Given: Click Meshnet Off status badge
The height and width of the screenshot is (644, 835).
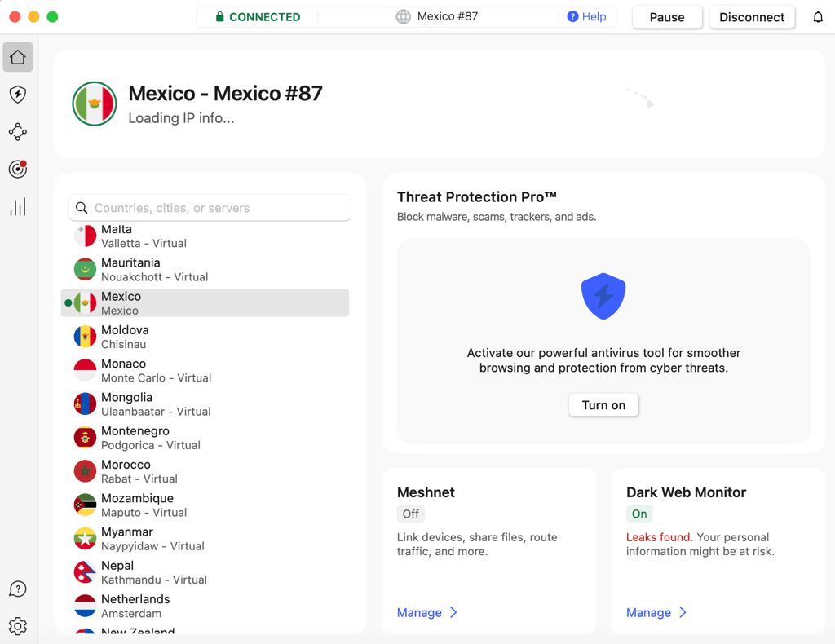Looking at the screenshot, I should 411,514.
